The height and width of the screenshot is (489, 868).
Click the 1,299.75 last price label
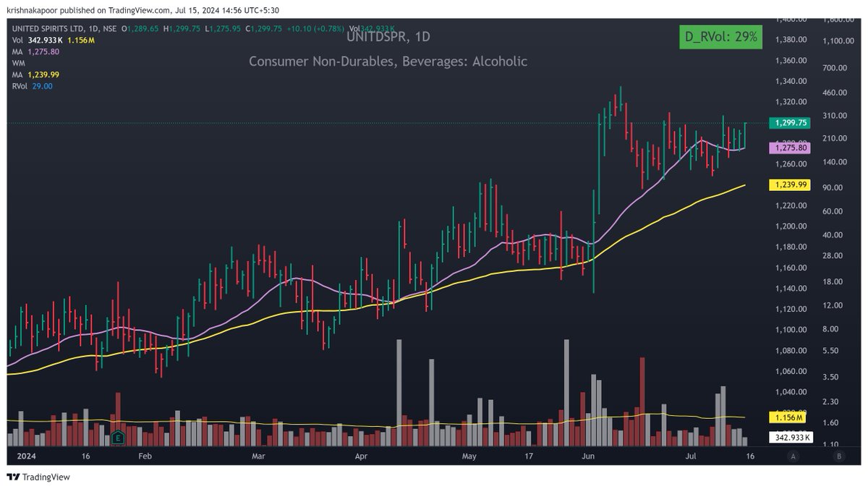(x=789, y=123)
